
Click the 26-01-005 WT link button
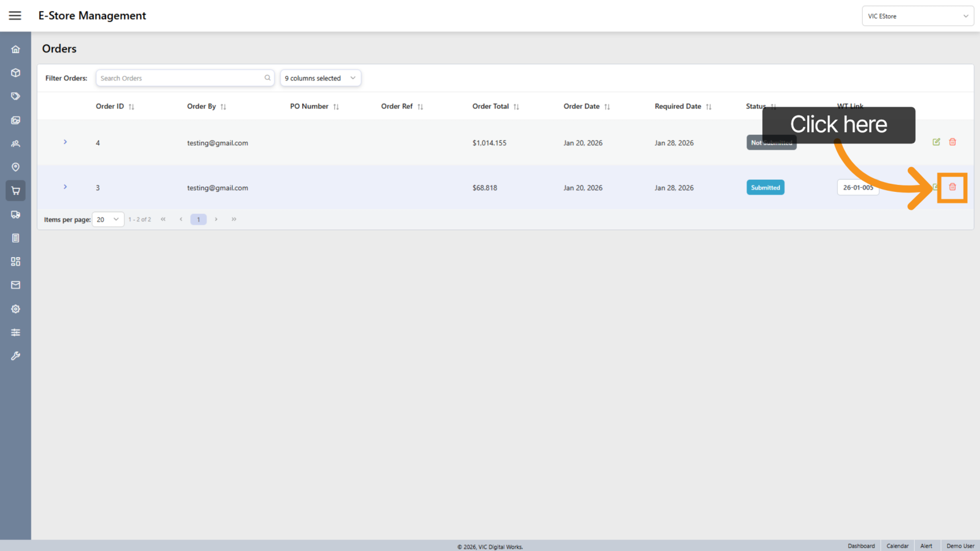point(857,188)
